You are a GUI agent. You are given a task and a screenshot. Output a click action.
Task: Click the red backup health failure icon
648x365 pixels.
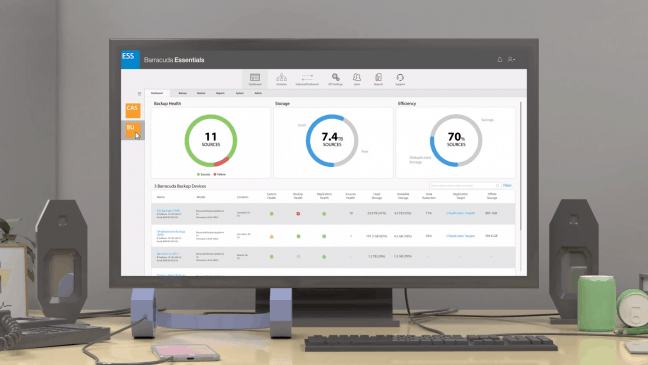[x=298, y=214]
